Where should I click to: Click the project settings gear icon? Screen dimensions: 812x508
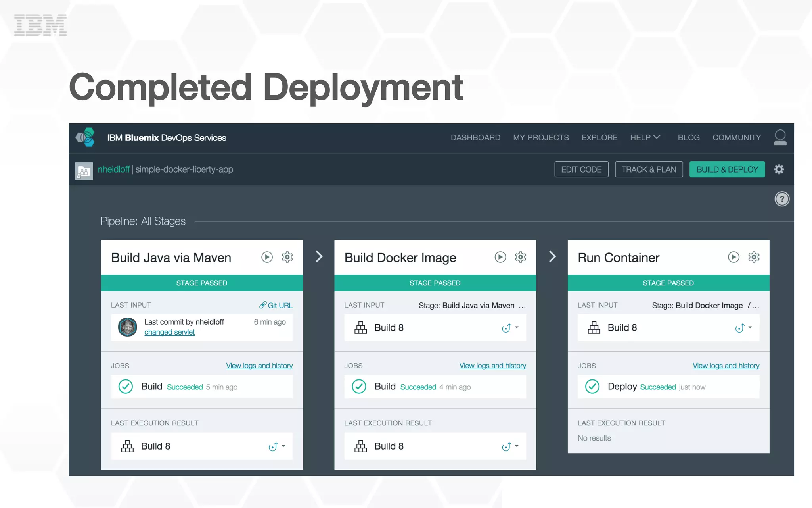pyautogui.click(x=779, y=169)
